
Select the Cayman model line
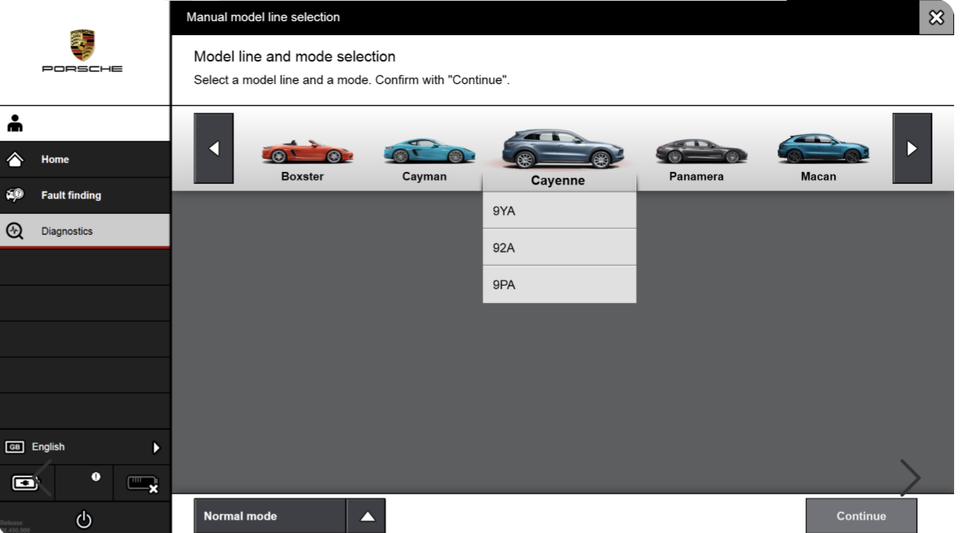click(427, 159)
